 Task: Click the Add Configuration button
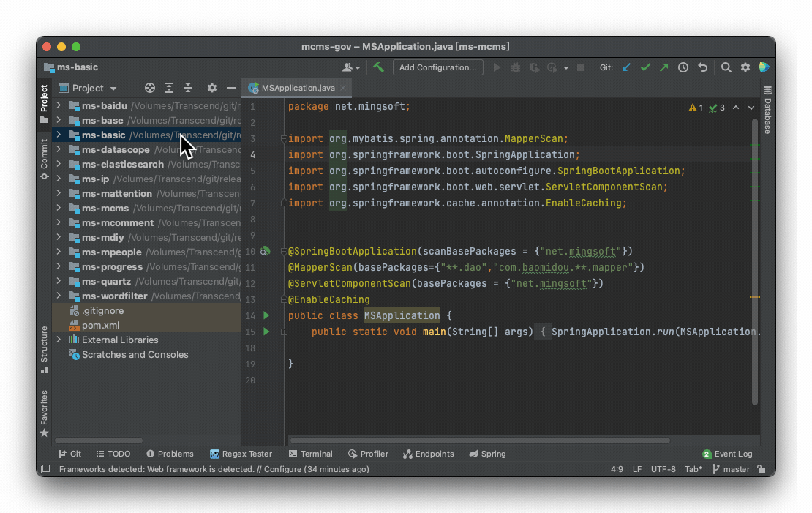click(x=437, y=67)
